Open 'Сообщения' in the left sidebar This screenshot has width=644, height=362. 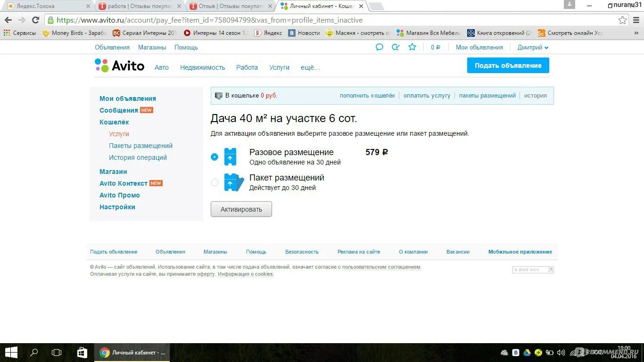118,110
